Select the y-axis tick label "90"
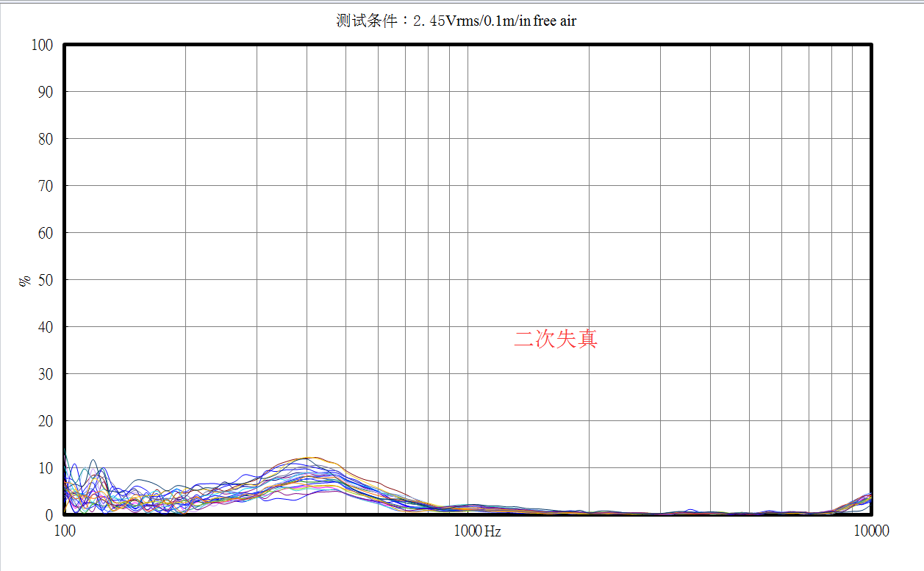924x571 pixels. (46, 92)
